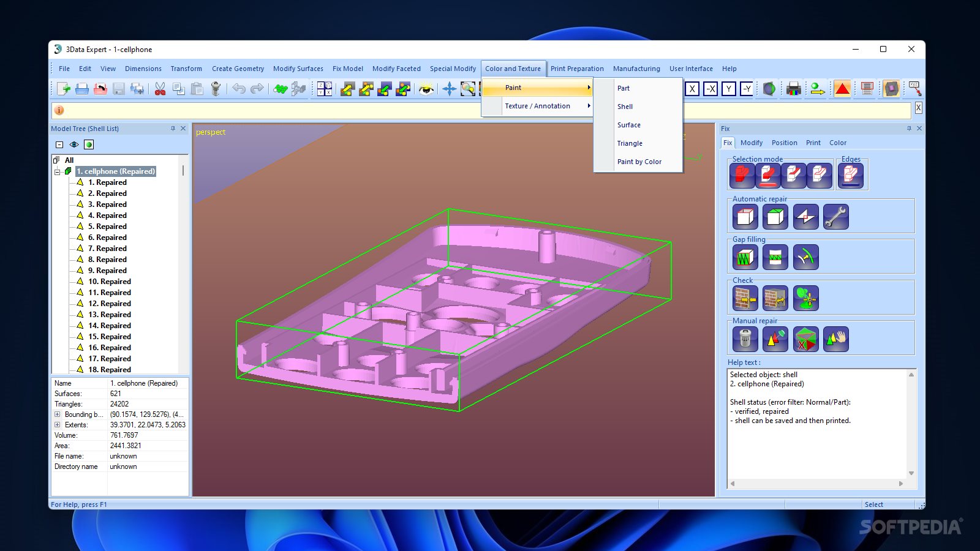Click the four-view ZYX layout icon
The image size is (980, 551).
[325, 89]
